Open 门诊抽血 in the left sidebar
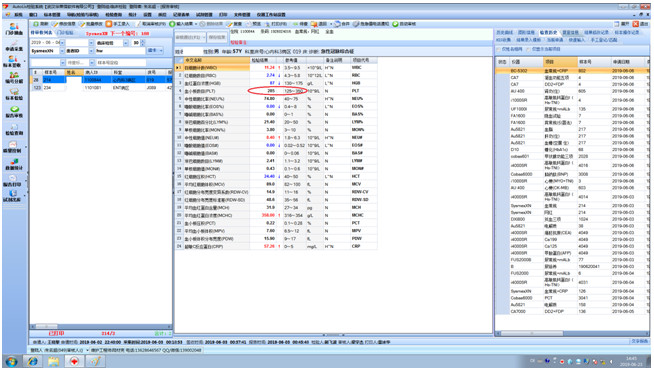The image size is (654, 372). pyautogui.click(x=14, y=29)
